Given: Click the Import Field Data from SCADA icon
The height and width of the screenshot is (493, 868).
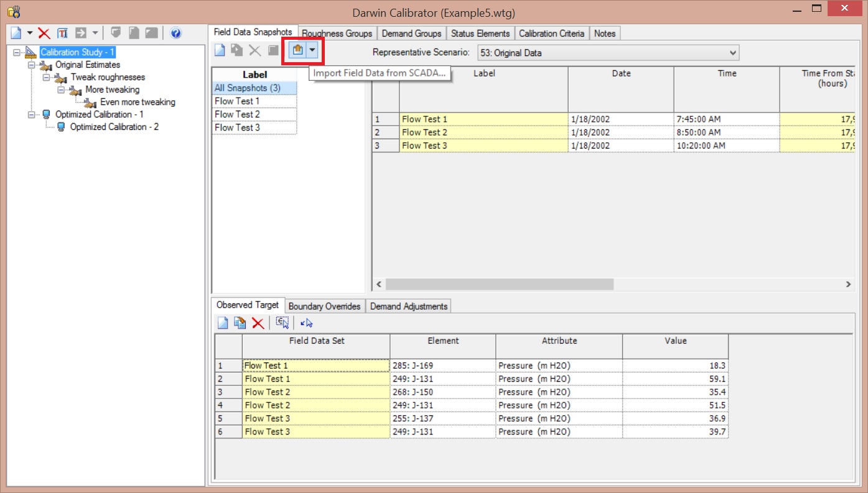Looking at the screenshot, I should [298, 51].
